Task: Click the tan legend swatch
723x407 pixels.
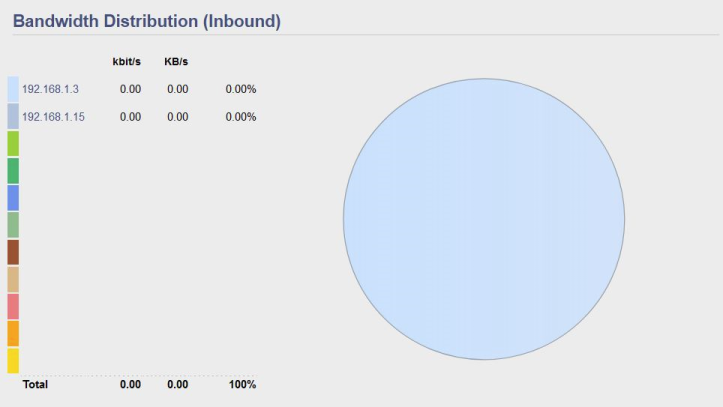Action: (x=13, y=279)
